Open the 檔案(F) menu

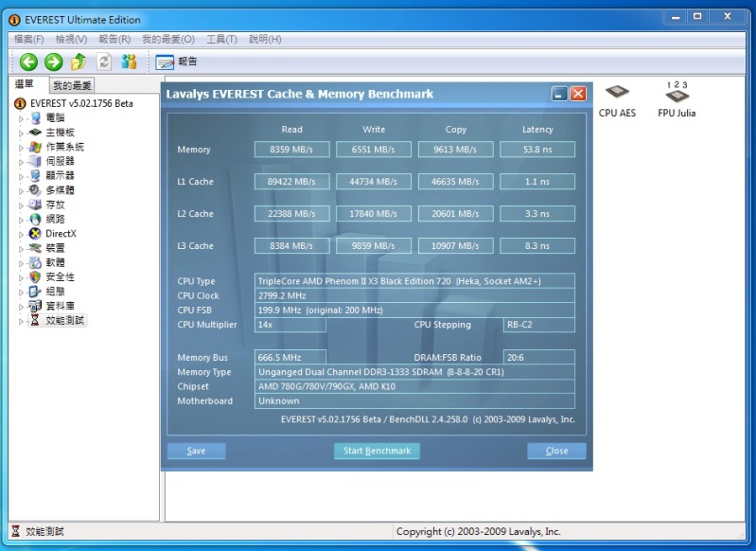pos(29,39)
